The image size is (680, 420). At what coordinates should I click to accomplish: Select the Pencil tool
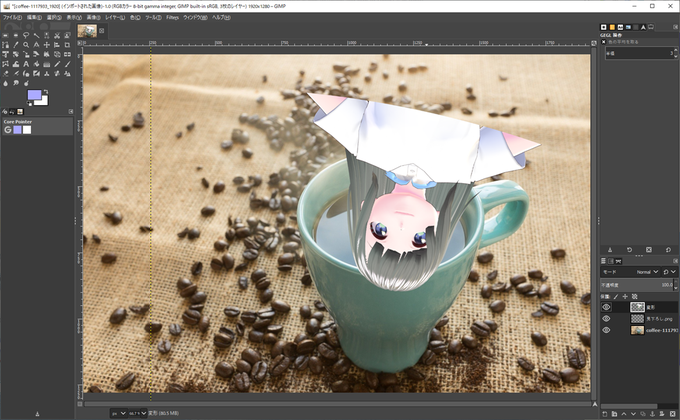tap(57, 64)
